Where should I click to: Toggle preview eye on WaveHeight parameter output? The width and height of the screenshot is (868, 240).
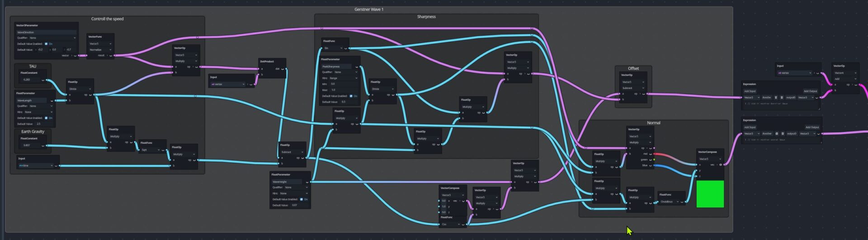[307, 182]
